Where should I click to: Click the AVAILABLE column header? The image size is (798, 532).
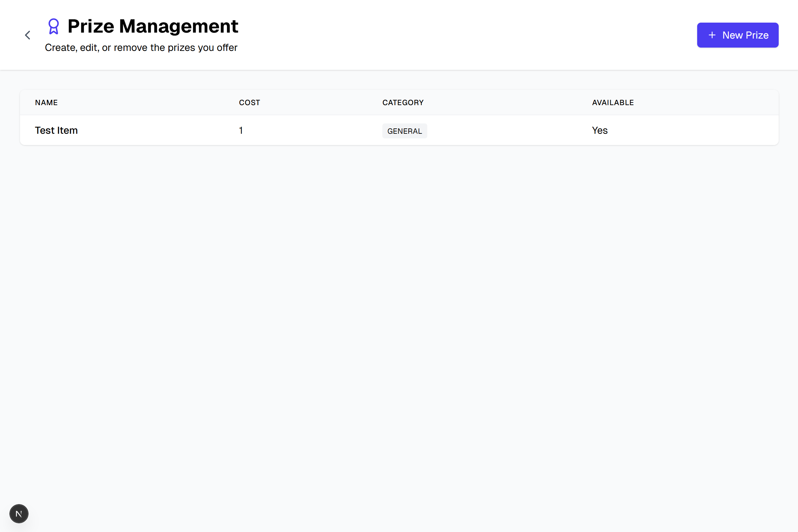pyautogui.click(x=613, y=102)
